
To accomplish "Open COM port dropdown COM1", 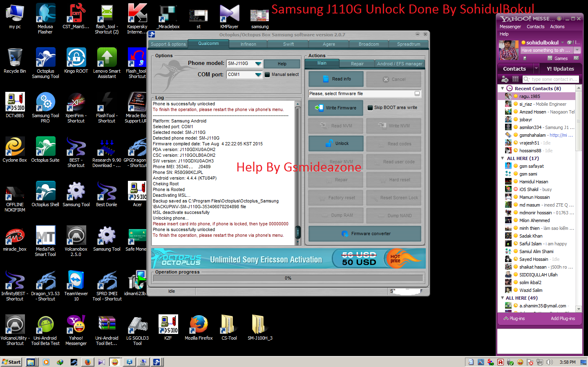I will click(x=258, y=75).
